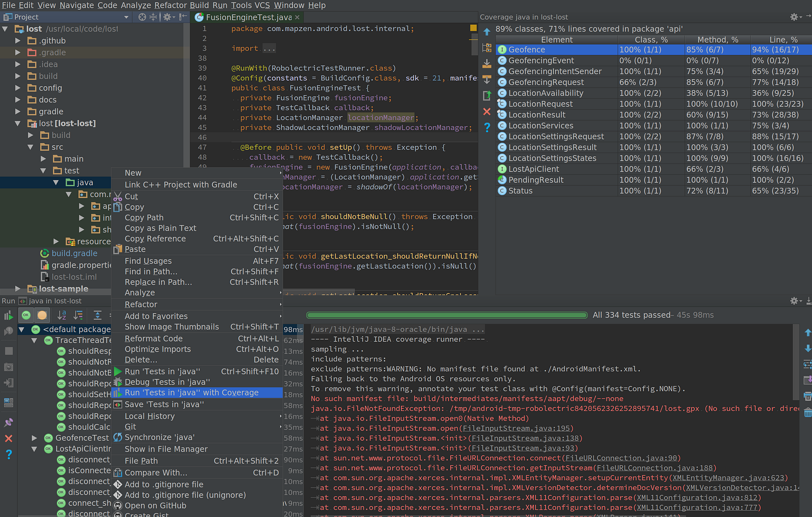
Task: Toggle autoscroll to source in Coverage panel
Action: [x=487, y=63]
